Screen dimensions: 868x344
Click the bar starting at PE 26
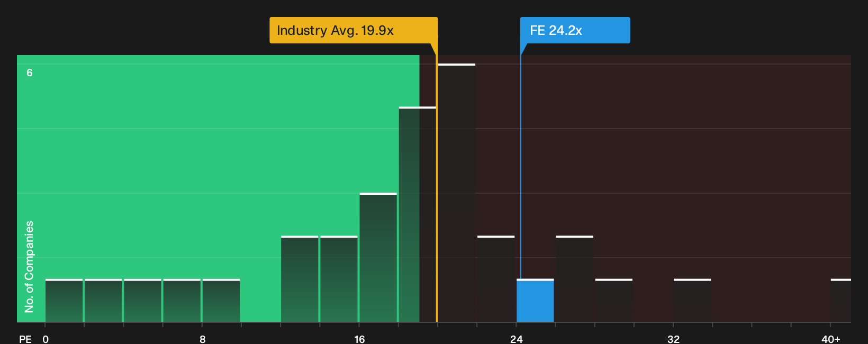point(574,279)
